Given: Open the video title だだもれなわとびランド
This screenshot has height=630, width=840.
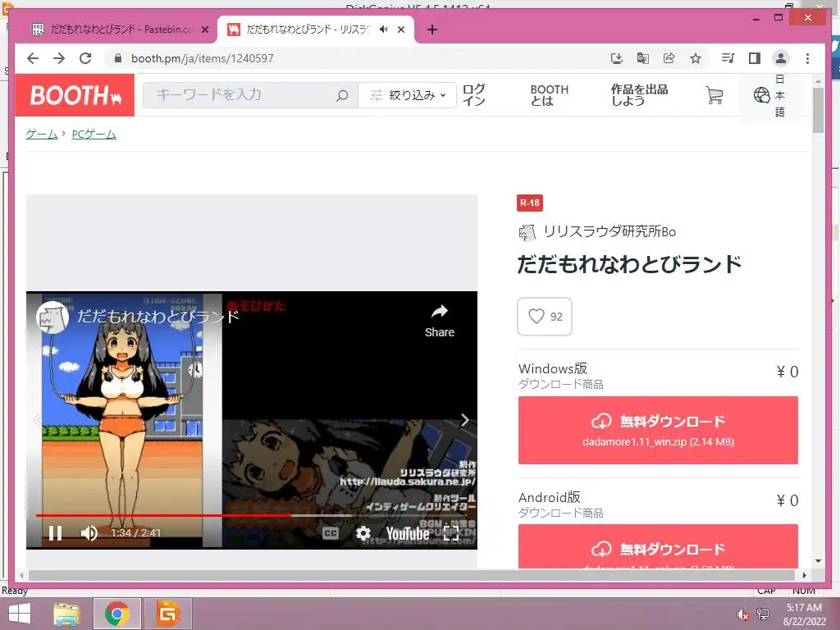Looking at the screenshot, I should (157, 317).
